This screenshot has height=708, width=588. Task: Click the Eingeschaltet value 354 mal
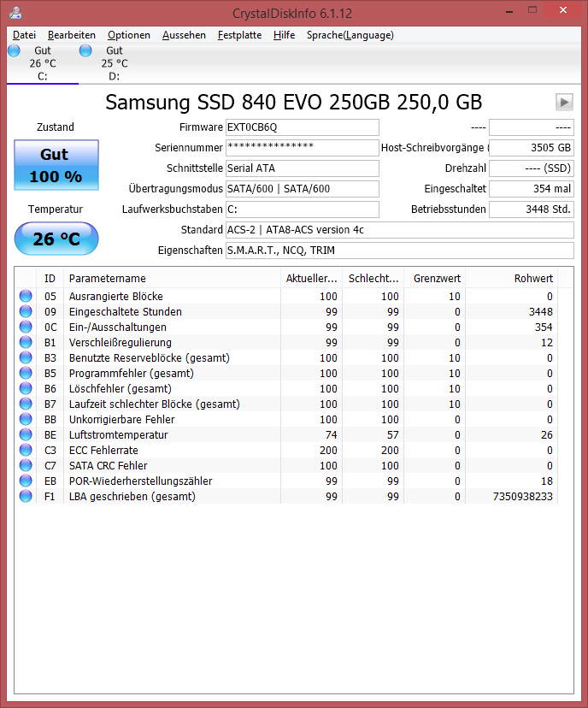coord(531,189)
